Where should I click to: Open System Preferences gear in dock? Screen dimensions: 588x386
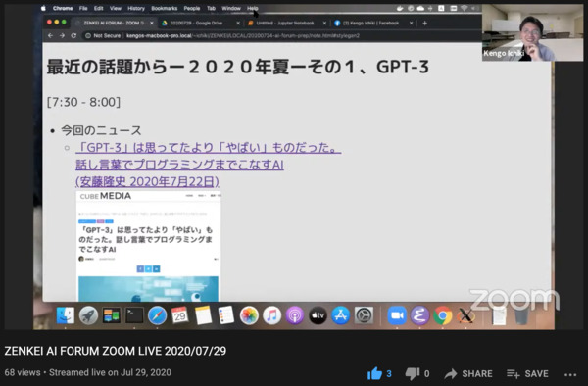(364, 315)
